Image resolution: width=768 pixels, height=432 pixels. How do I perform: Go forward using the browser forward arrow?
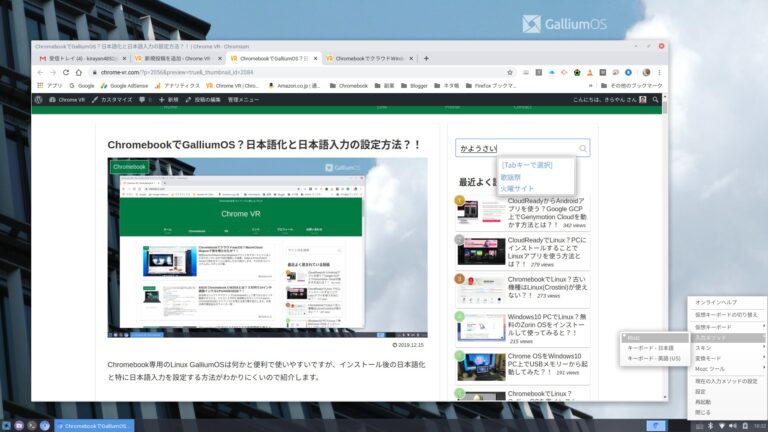(x=53, y=72)
